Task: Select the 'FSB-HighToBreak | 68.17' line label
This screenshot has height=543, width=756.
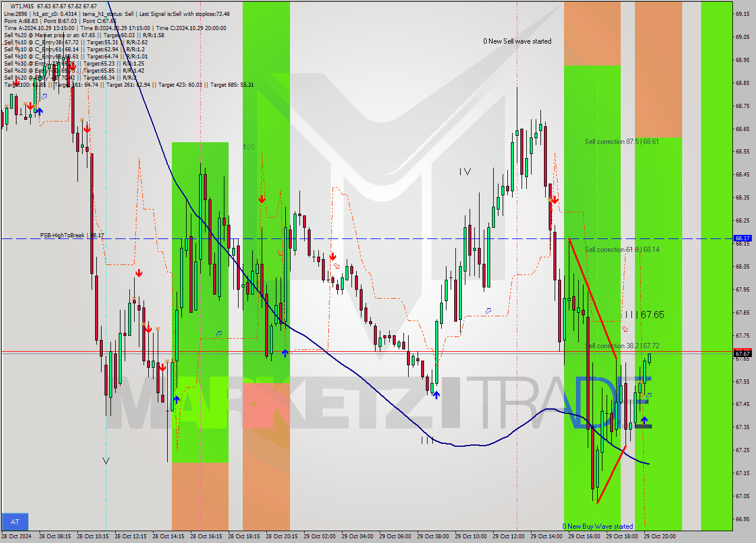Action: pyautogui.click(x=72, y=235)
